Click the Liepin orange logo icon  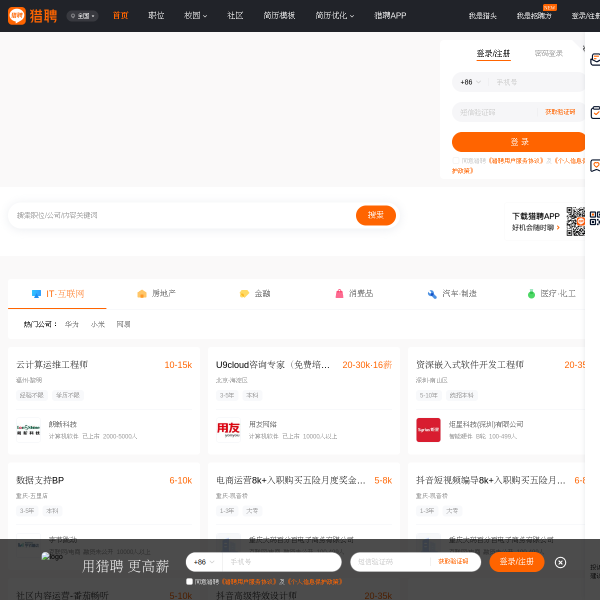coord(17,16)
